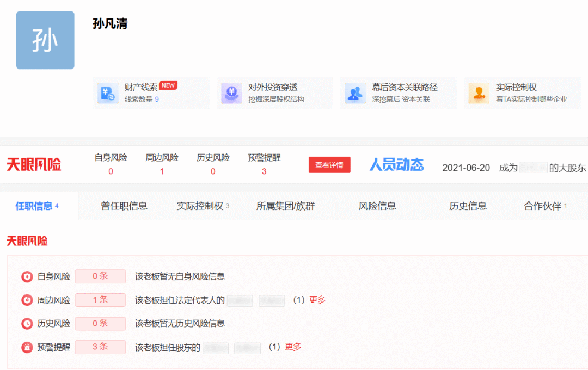Expand 更多 in the 预警提醒 row

(x=293, y=347)
